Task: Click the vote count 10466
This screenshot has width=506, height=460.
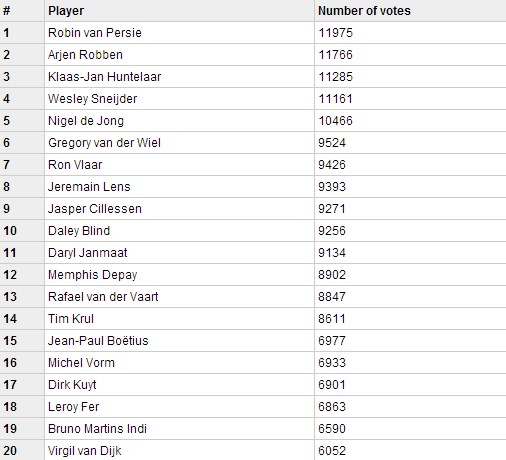Action: pos(335,121)
